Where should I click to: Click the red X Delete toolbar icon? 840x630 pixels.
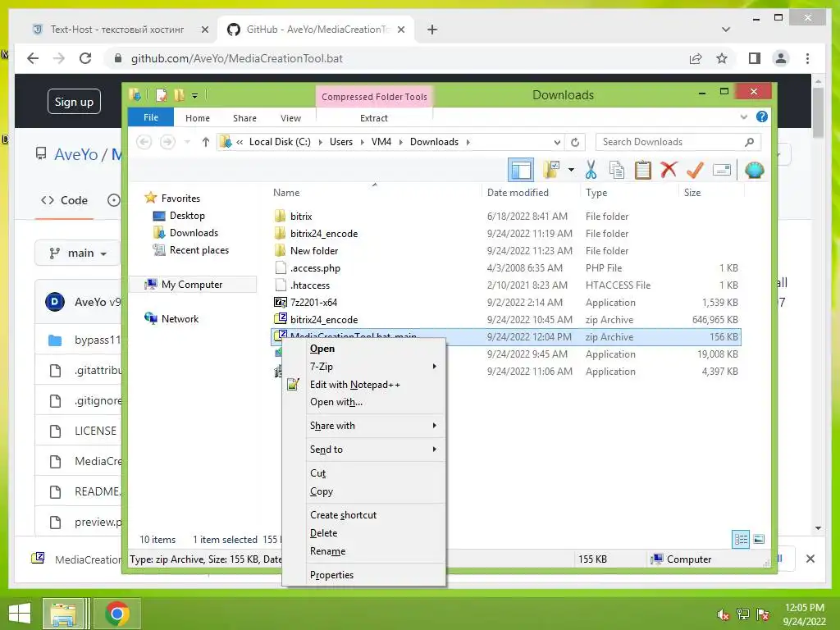pos(669,170)
